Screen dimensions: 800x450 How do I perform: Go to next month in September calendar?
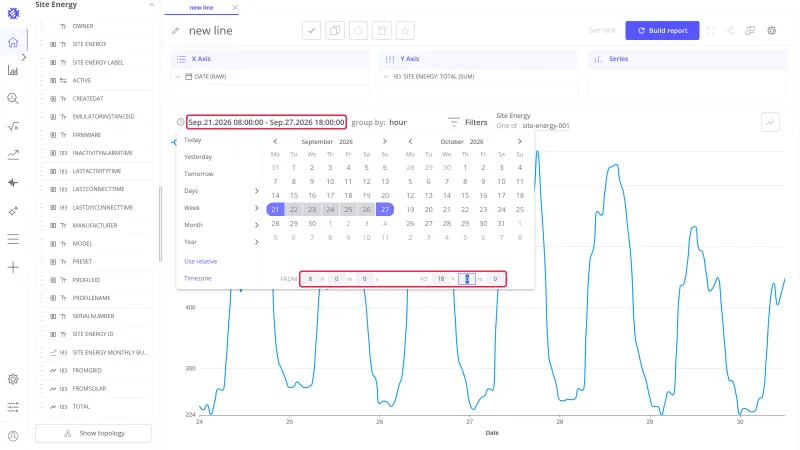(385, 141)
